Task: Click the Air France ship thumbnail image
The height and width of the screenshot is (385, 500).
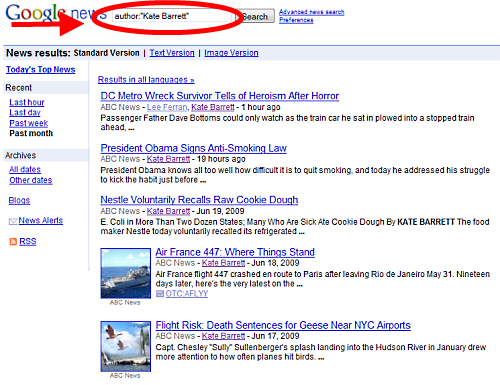Action: click(126, 273)
